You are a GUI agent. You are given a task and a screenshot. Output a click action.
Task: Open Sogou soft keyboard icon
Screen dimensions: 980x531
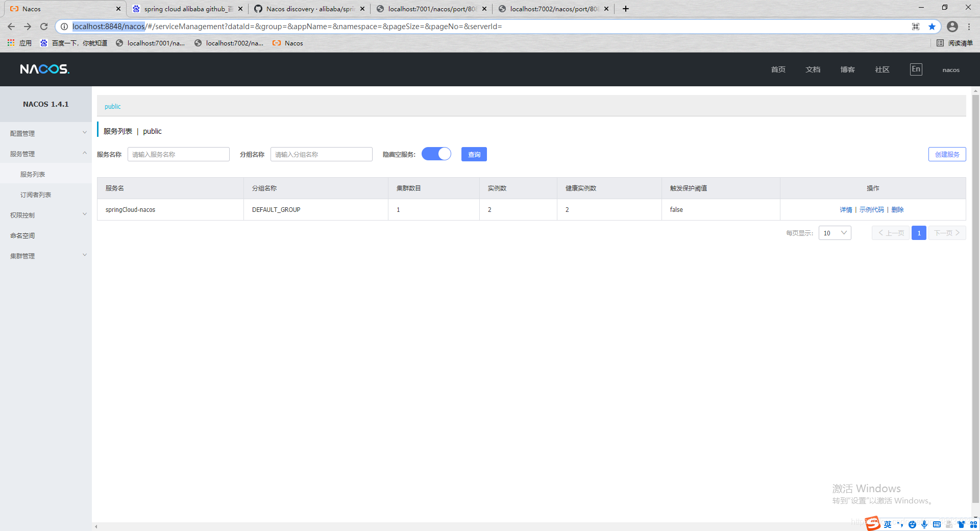pyautogui.click(x=937, y=524)
